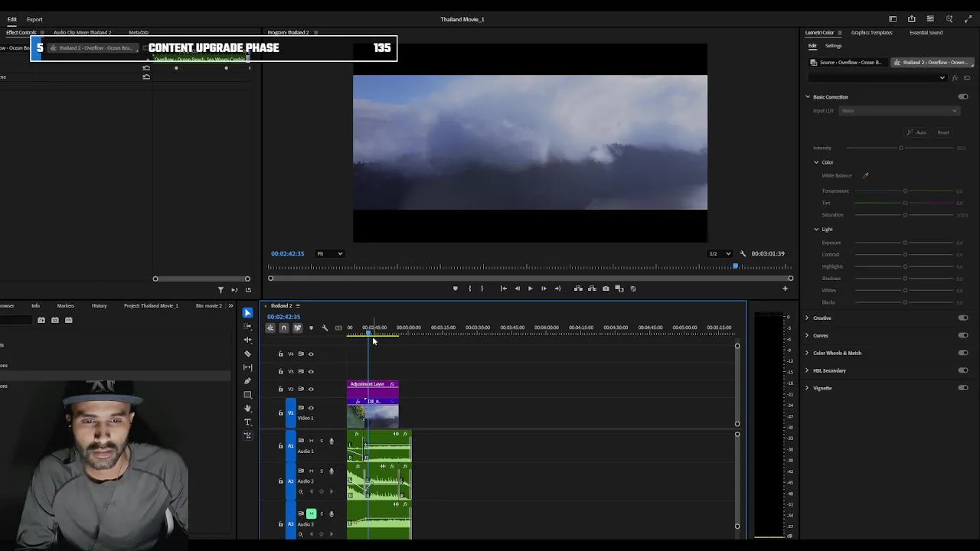The height and width of the screenshot is (551, 980).
Task: Toggle V2 track output eye
Action: click(x=311, y=389)
